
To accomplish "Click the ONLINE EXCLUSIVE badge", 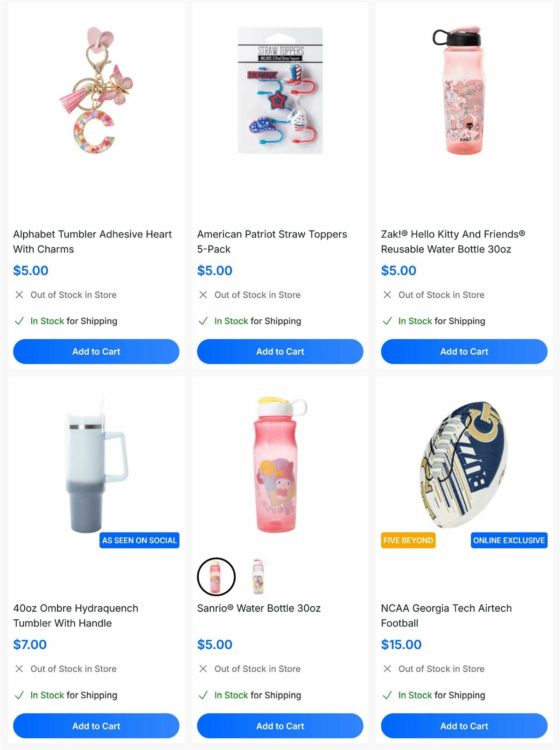I will pos(509,540).
